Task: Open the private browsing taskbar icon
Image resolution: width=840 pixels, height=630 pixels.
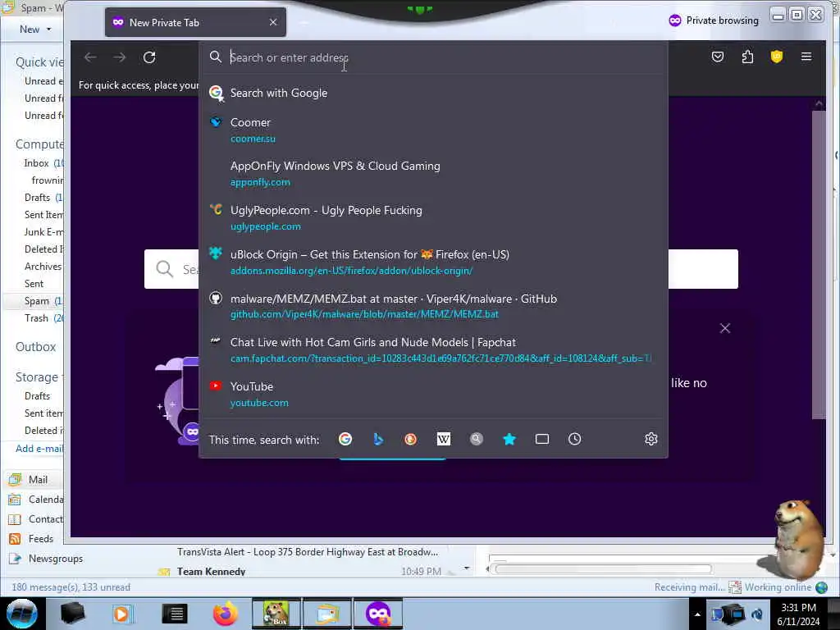Action: click(378, 614)
